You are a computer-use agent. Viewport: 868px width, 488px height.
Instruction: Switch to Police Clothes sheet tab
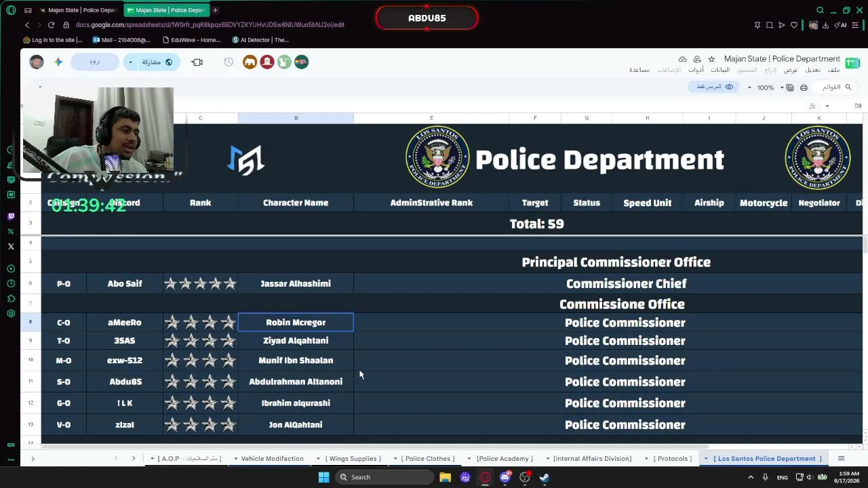click(x=428, y=459)
